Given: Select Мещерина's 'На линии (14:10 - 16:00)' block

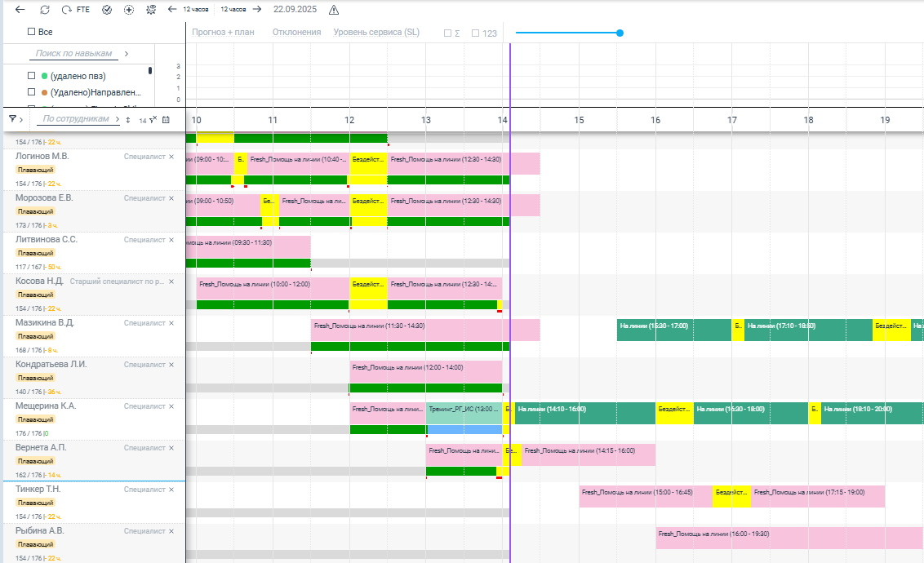Looking at the screenshot, I should (x=585, y=414).
